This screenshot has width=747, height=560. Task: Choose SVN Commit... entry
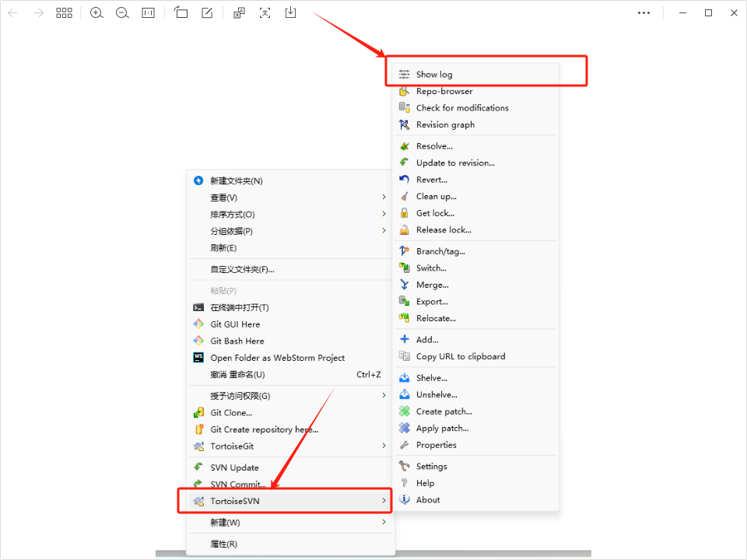click(x=289, y=484)
